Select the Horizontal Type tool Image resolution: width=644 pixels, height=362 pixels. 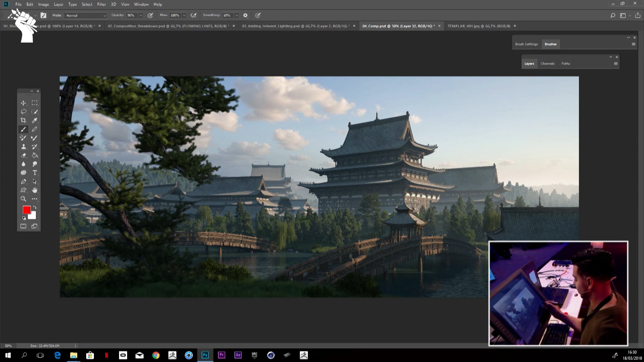coord(35,173)
